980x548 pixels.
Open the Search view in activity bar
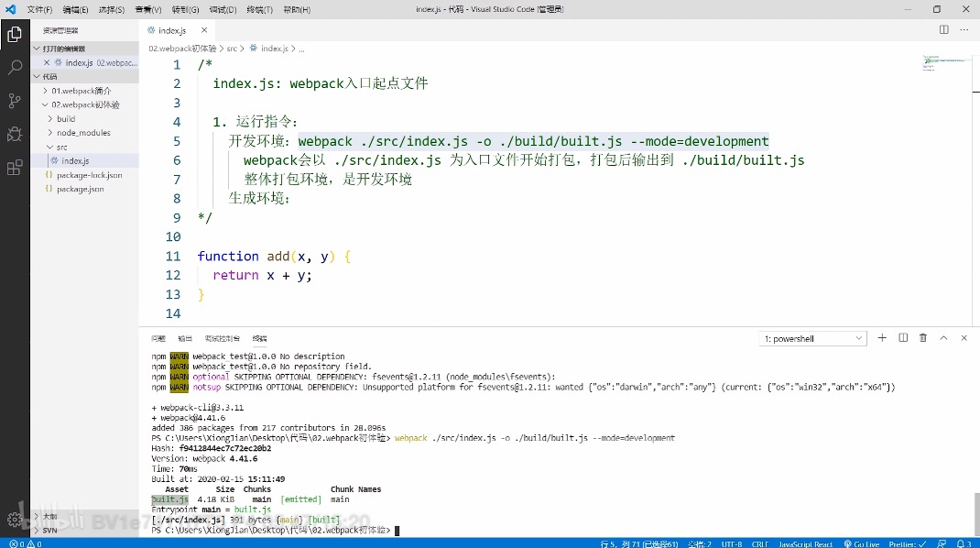coord(15,67)
